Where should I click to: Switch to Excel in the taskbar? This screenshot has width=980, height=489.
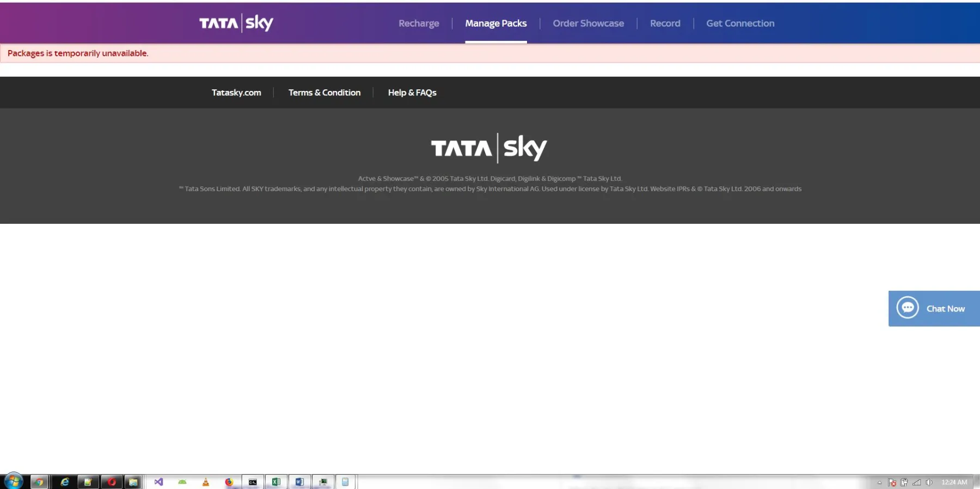(x=276, y=482)
